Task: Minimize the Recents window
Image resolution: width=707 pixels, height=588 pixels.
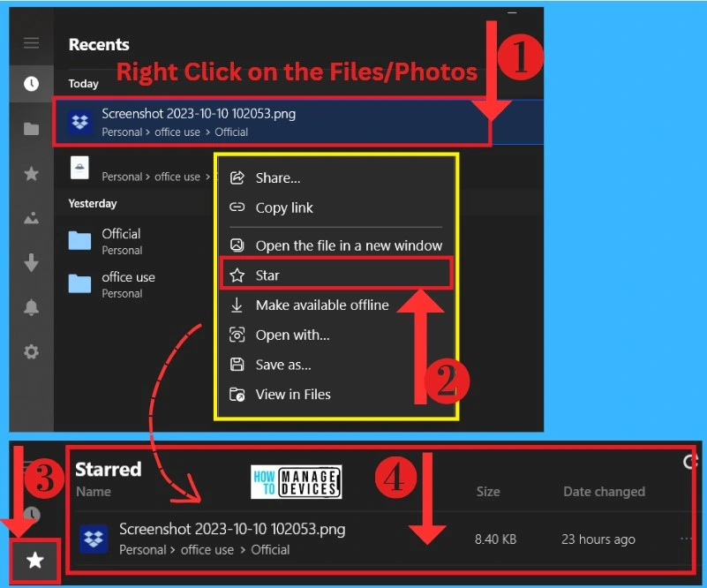Action: (x=512, y=12)
